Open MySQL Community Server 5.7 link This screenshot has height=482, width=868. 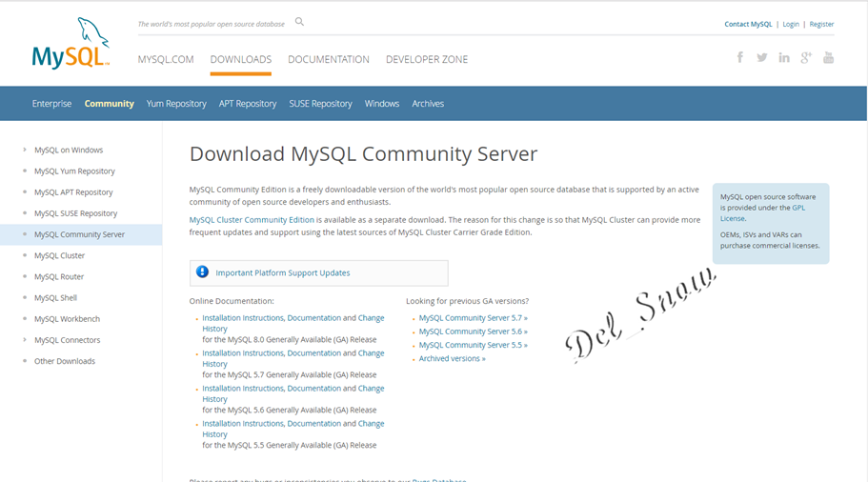point(474,317)
